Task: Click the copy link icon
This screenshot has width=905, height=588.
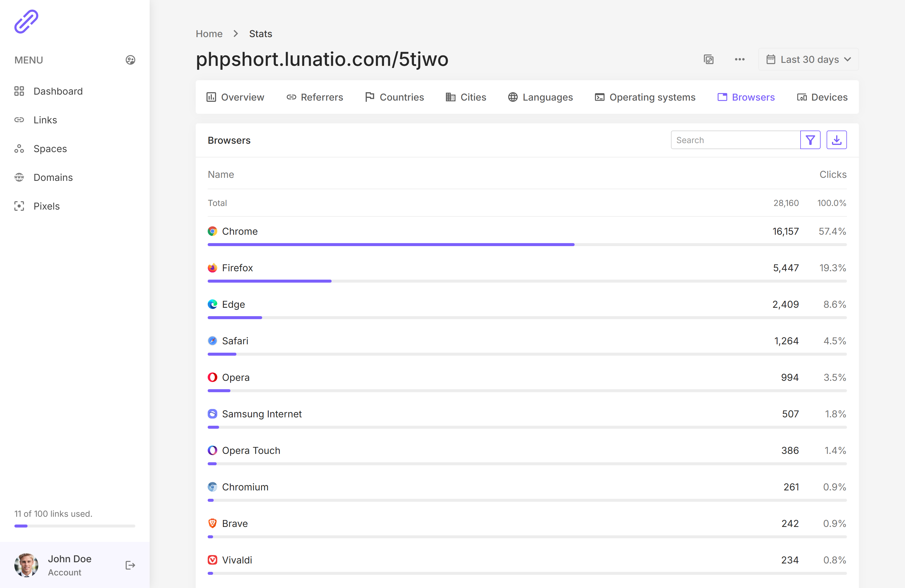Action: 708,60
